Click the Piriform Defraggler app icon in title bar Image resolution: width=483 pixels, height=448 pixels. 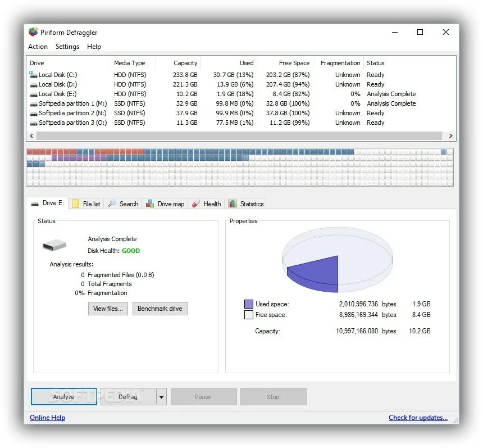[33, 32]
